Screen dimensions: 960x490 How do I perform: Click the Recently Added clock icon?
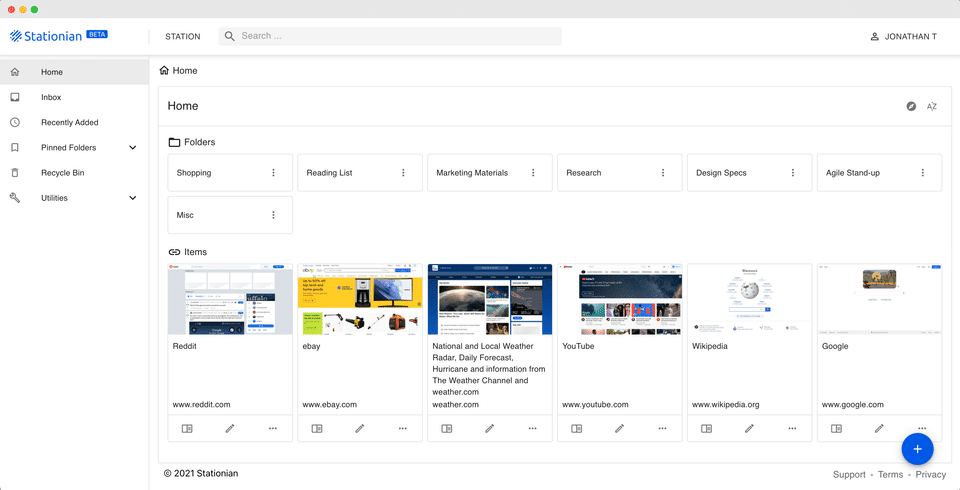(x=15, y=122)
